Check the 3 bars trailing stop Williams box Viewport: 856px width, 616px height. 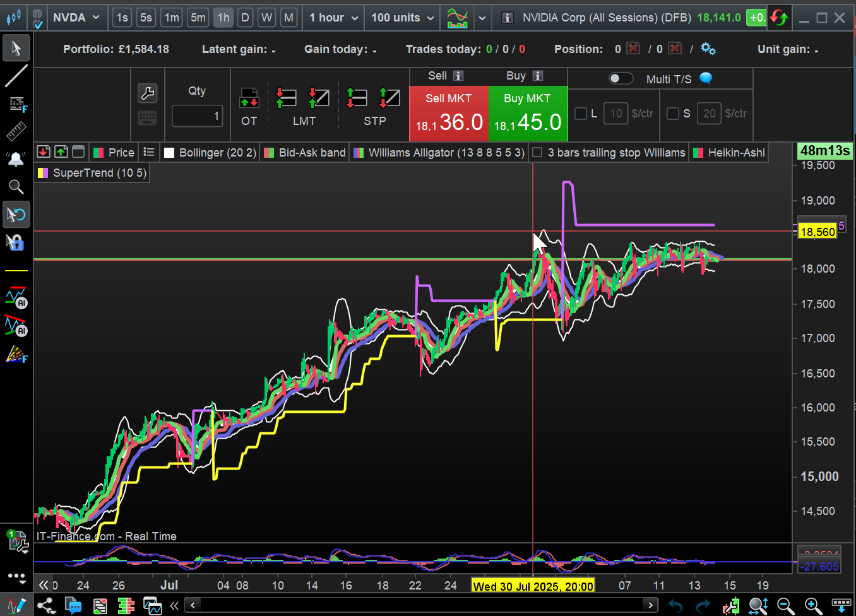click(537, 152)
